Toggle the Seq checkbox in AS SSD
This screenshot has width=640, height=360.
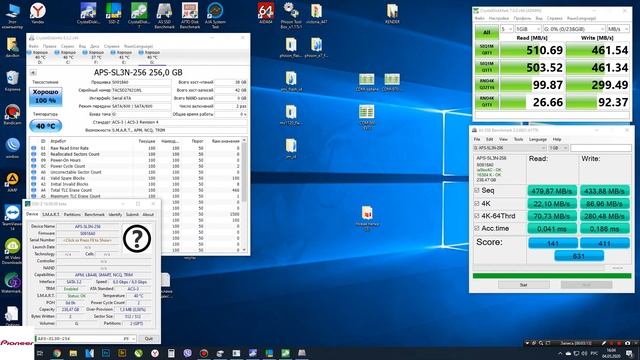coord(476,191)
